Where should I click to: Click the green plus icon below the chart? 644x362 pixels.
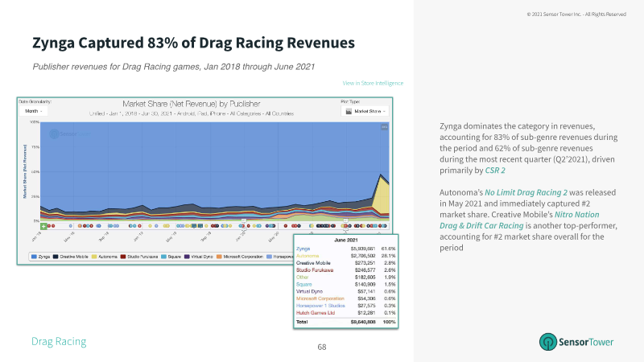click(x=43, y=226)
